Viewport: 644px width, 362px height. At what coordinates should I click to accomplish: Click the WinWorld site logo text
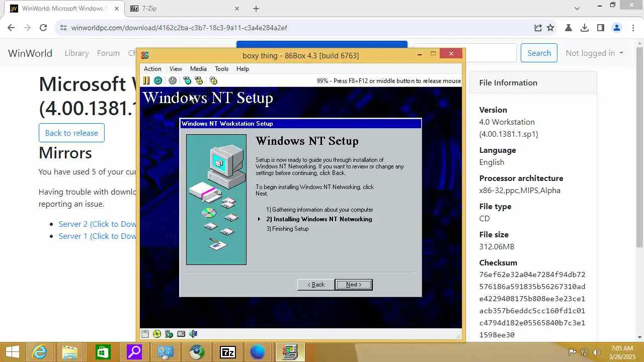click(x=30, y=53)
